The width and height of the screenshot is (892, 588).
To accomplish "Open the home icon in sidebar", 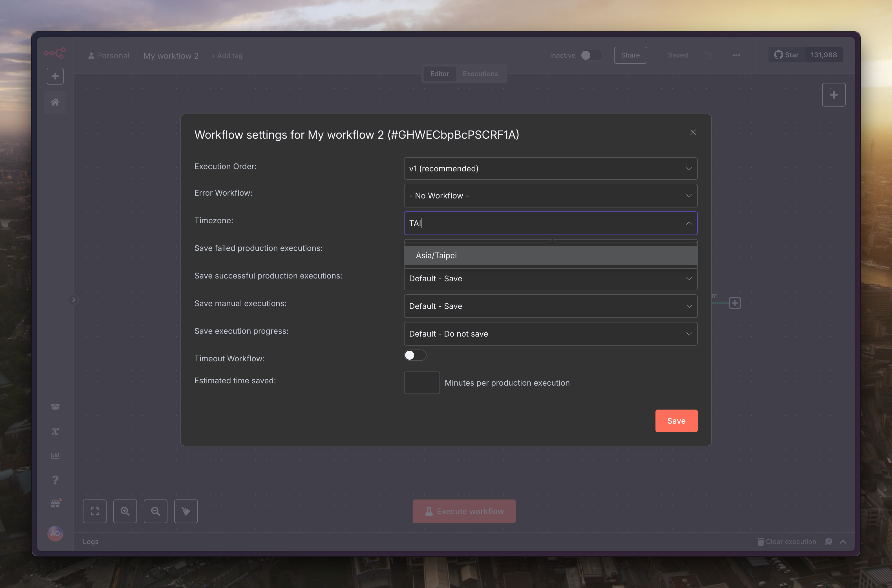I will pyautogui.click(x=55, y=102).
